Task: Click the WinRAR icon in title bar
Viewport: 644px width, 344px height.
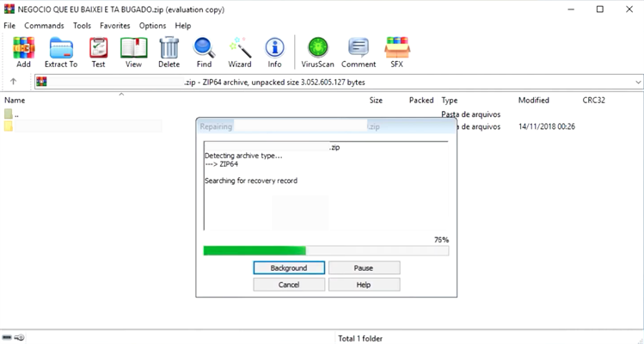Action: click(x=9, y=9)
